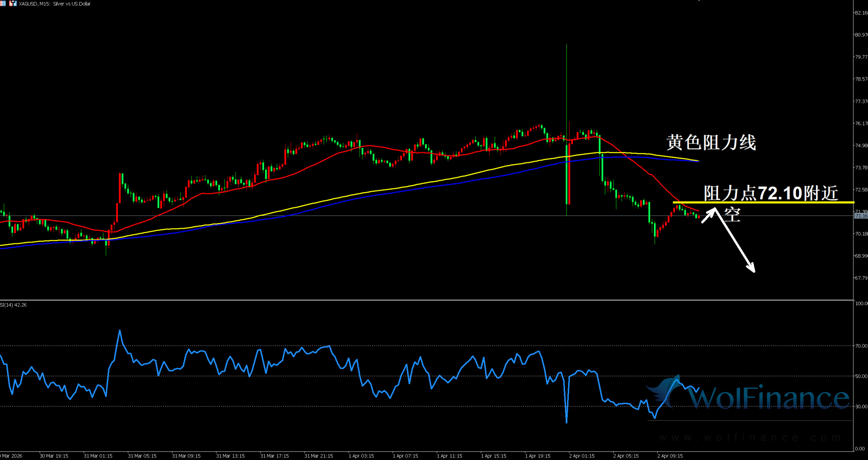Viewport: 868px width, 460px height.
Task: Click the 黄色阻力线 text label
Action: tap(711, 143)
